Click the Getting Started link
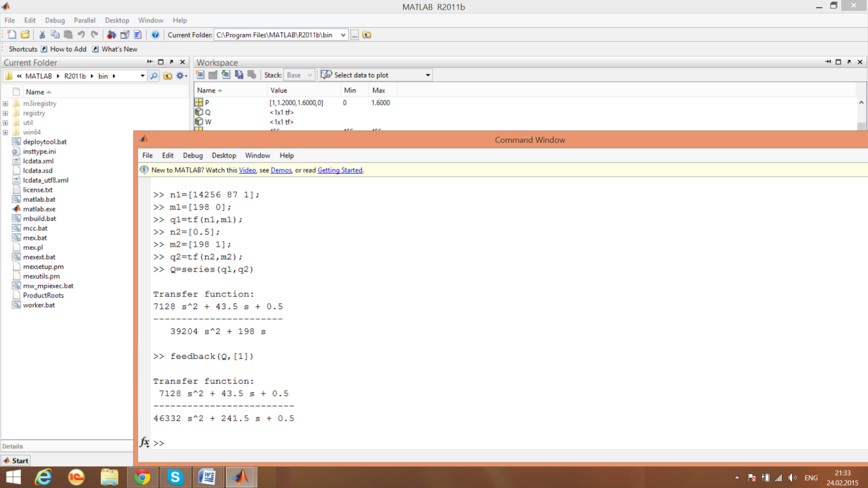Viewport: 868px width, 488px height. point(340,170)
